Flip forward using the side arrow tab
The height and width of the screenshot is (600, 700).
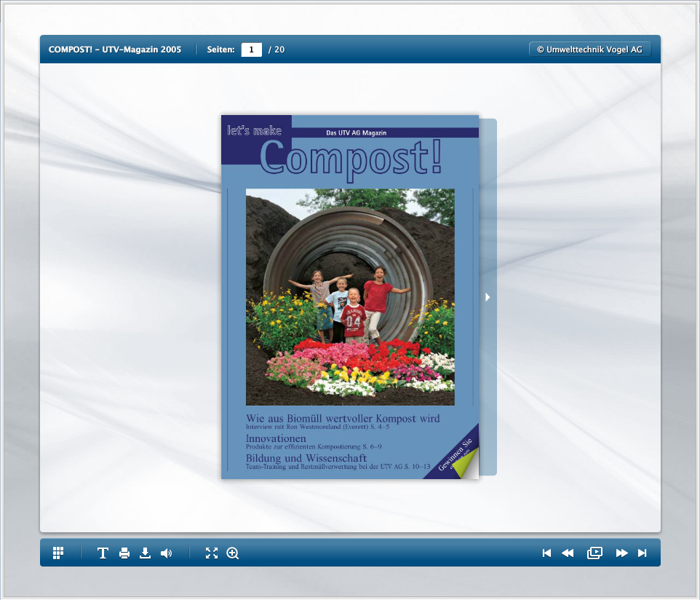[x=488, y=297]
